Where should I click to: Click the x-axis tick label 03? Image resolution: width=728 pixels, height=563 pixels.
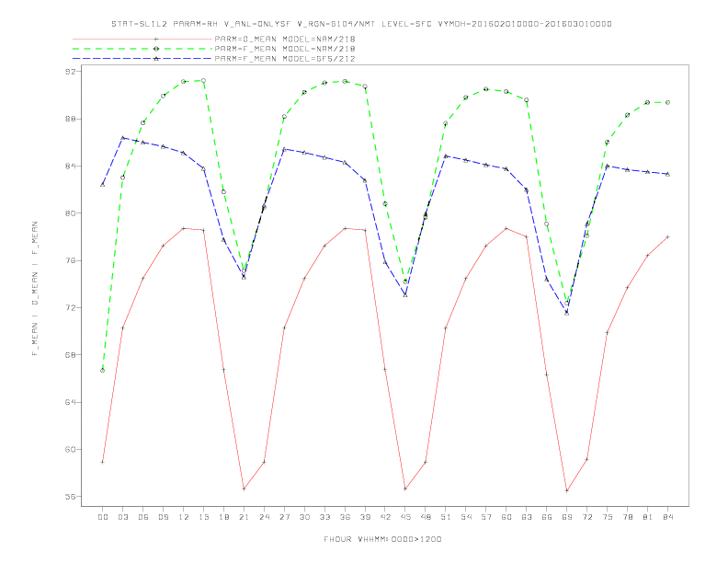[122, 517]
